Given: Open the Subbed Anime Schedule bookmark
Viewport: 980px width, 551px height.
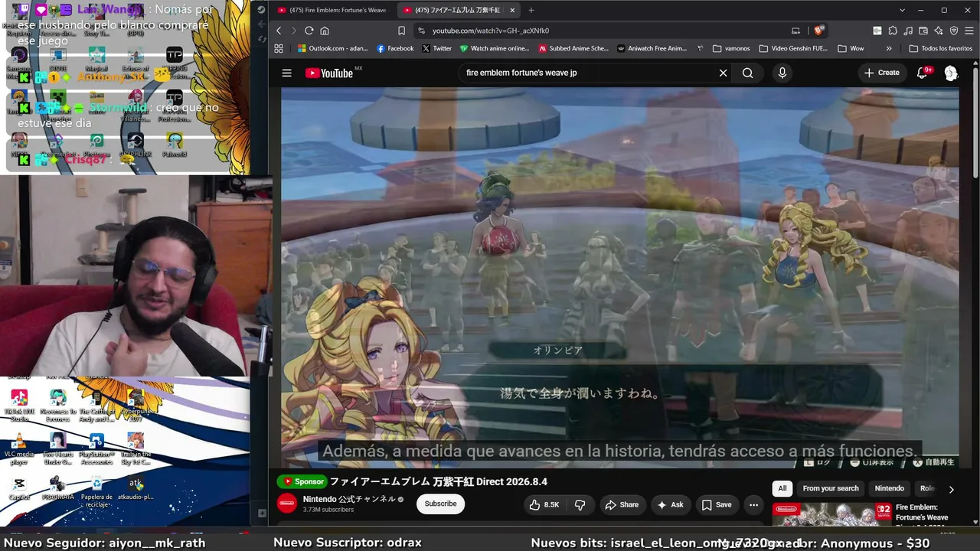Looking at the screenshot, I should coord(573,48).
